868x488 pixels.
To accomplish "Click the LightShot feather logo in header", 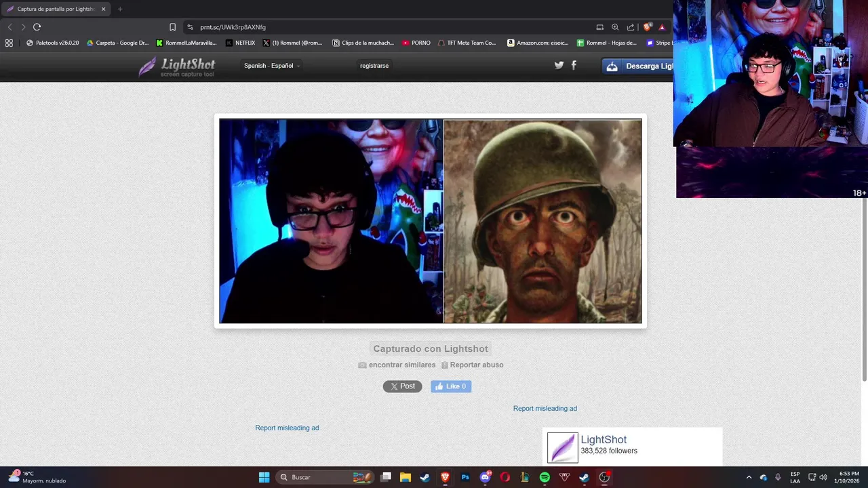I will 177,66.
